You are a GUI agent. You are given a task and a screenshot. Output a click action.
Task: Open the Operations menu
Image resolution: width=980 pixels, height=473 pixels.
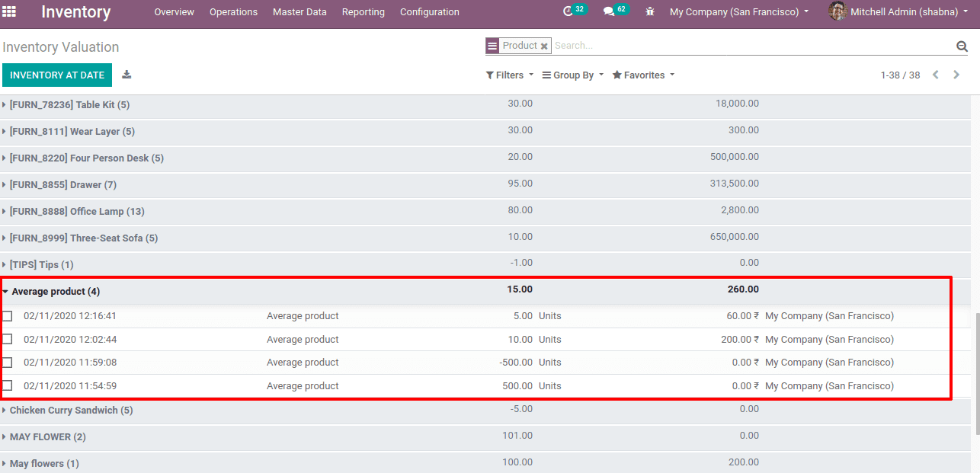coord(233,12)
